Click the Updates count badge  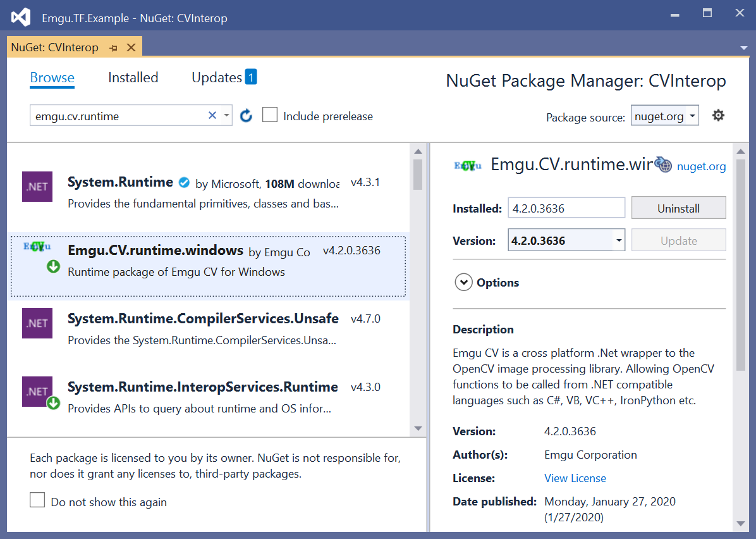click(x=251, y=77)
